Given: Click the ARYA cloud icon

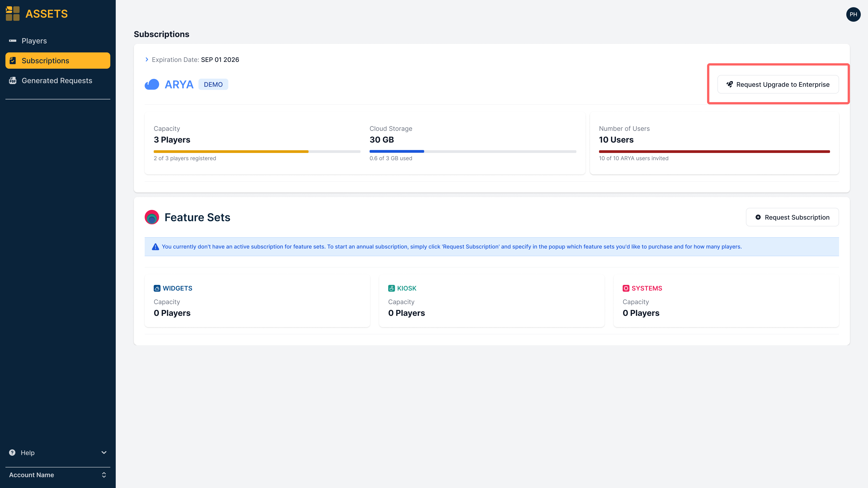Looking at the screenshot, I should (x=152, y=84).
